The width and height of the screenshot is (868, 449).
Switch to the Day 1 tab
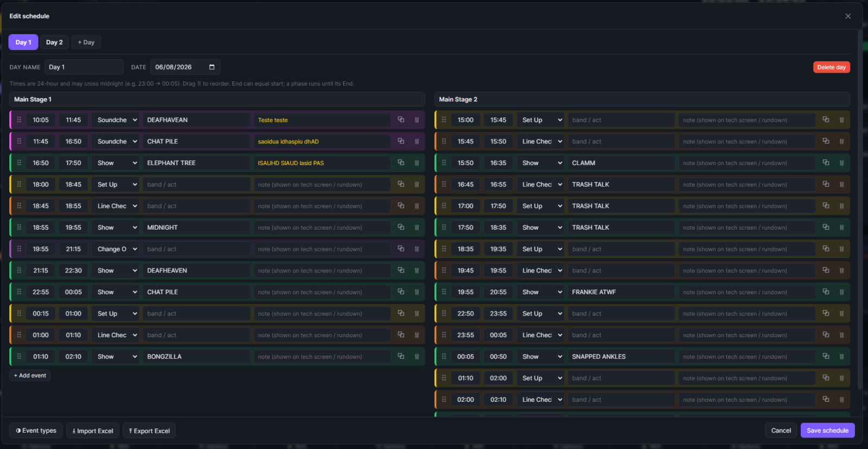23,42
